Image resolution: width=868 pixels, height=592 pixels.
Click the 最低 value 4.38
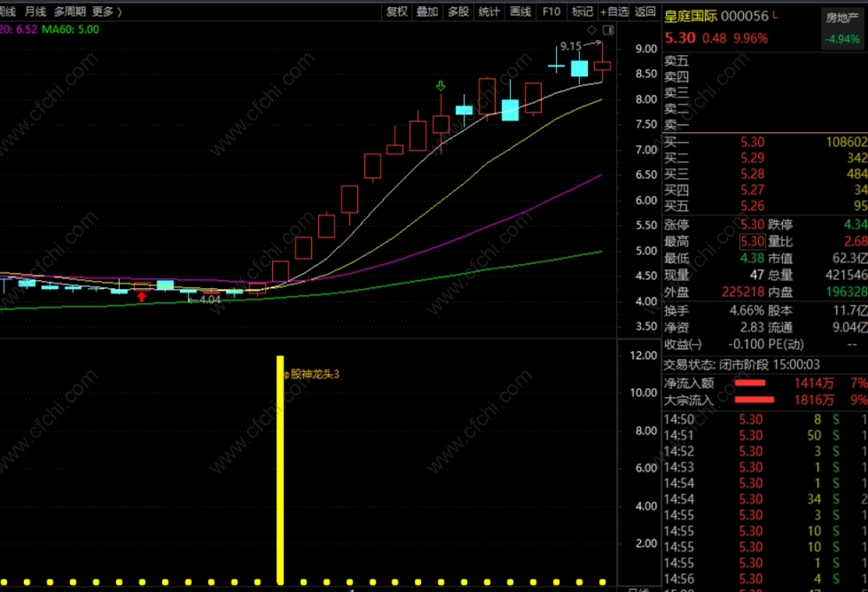(753, 259)
